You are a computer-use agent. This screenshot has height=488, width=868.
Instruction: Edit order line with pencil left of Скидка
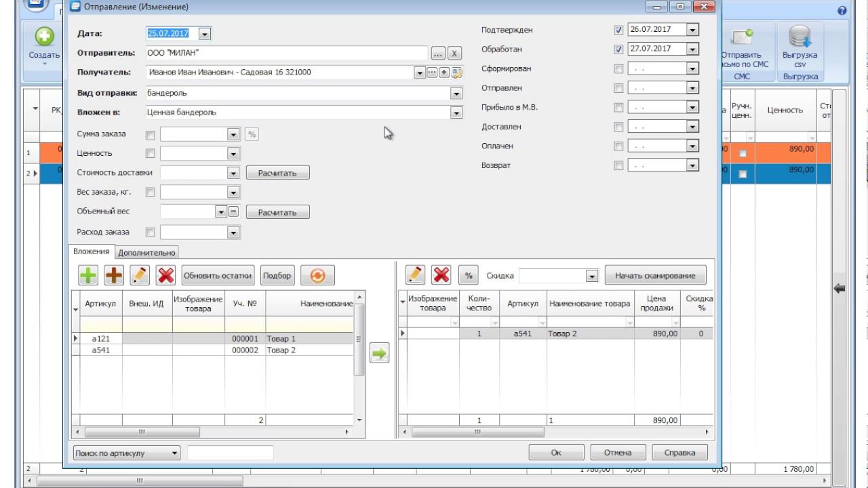[x=415, y=275]
